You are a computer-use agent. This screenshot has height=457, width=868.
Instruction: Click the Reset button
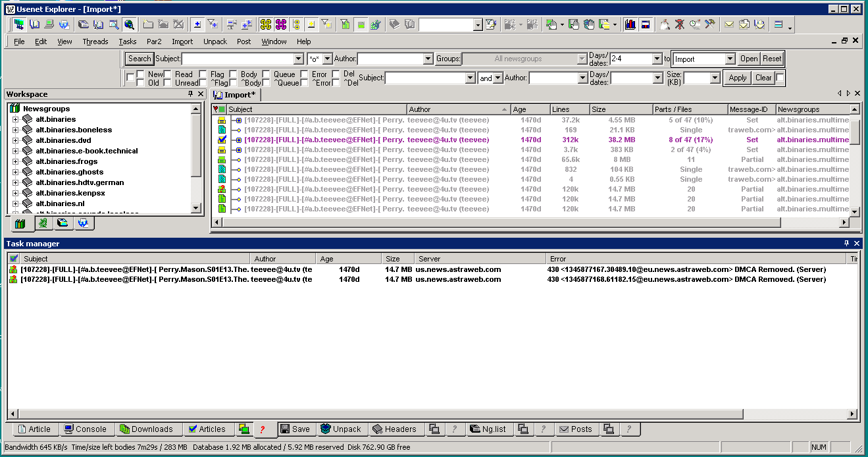(x=772, y=59)
